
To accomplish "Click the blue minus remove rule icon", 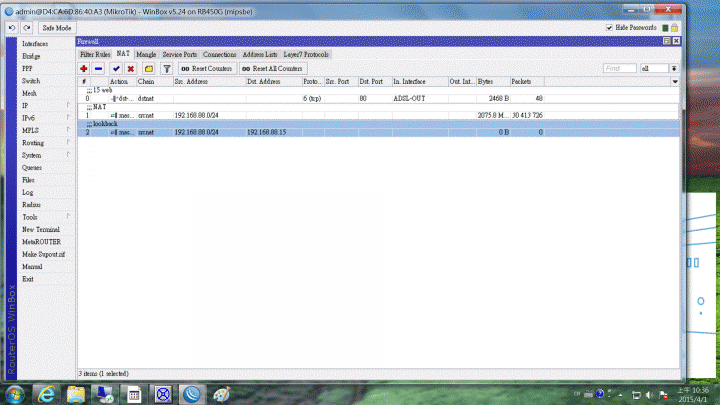I will pos(98,68).
